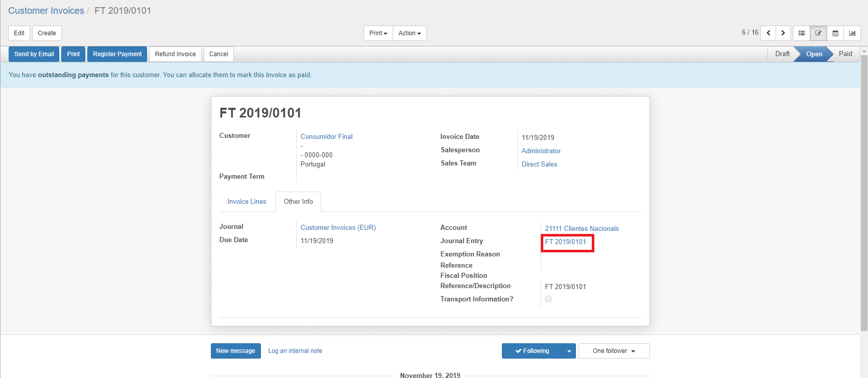Go to the previous invoice record arrow
868x378 pixels.
tap(768, 33)
